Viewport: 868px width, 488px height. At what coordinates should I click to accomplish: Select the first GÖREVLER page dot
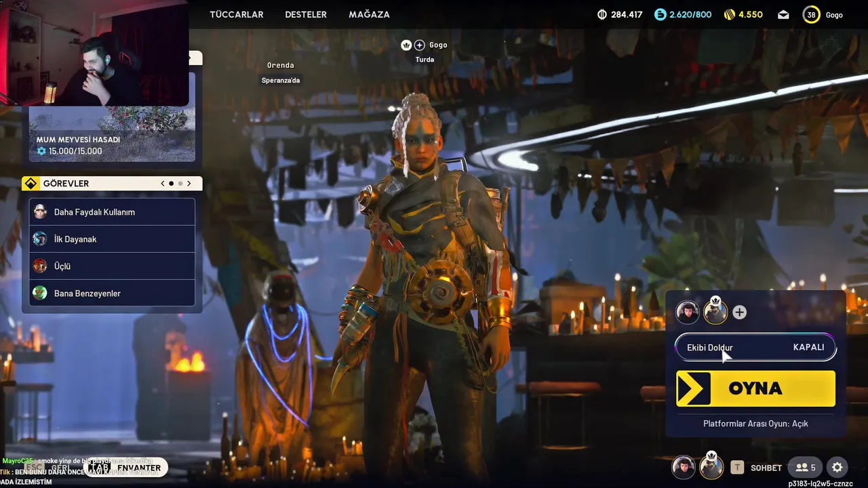[171, 184]
